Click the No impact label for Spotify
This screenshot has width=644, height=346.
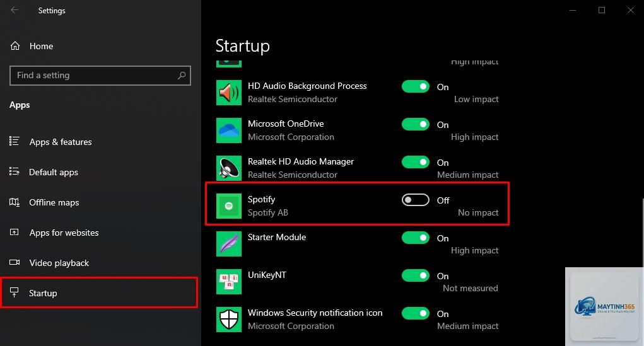tap(478, 212)
